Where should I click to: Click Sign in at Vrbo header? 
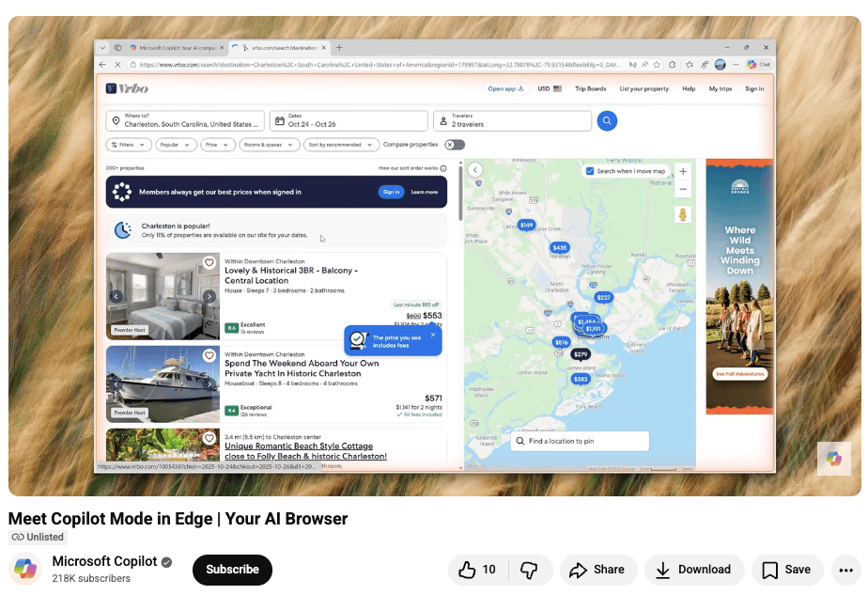click(x=754, y=88)
